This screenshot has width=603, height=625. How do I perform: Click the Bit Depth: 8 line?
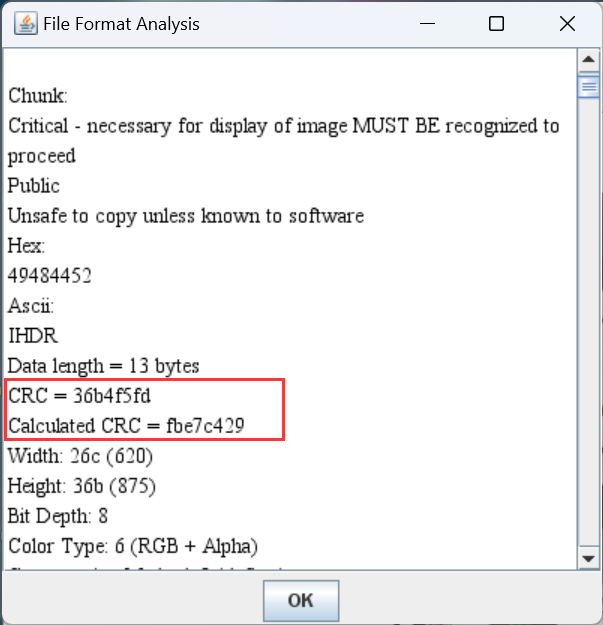click(58, 516)
